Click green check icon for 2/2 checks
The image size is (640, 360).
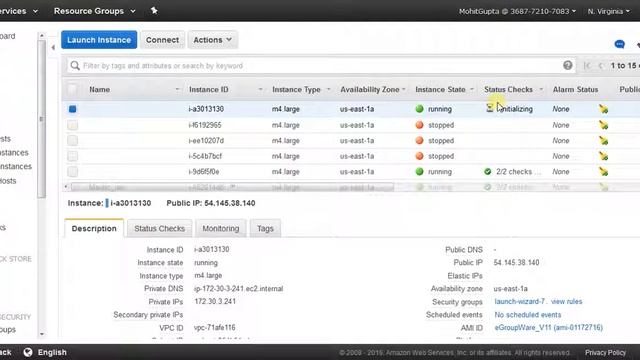tap(487, 171)
